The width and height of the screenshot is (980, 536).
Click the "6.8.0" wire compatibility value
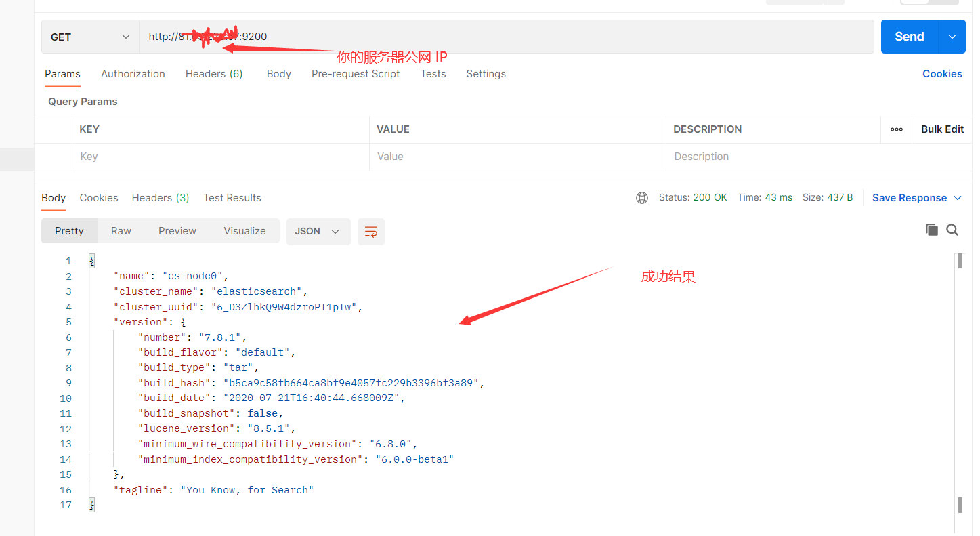coord(391,444)
